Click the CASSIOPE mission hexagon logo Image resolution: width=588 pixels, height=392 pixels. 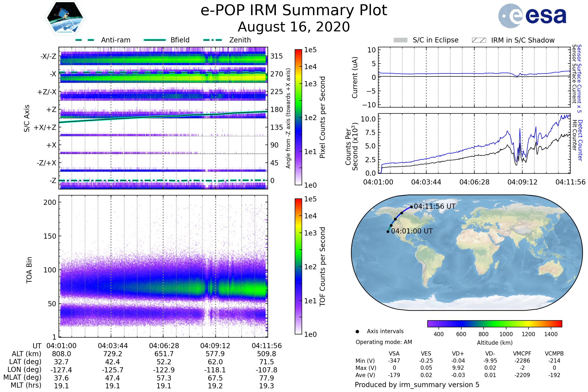click(65, 18)
